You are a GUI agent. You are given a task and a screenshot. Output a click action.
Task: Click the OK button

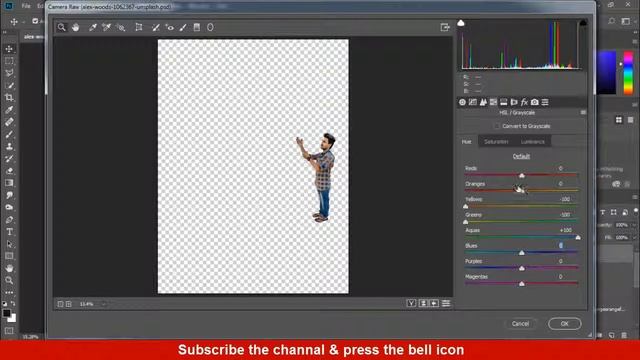click(564, 324)
